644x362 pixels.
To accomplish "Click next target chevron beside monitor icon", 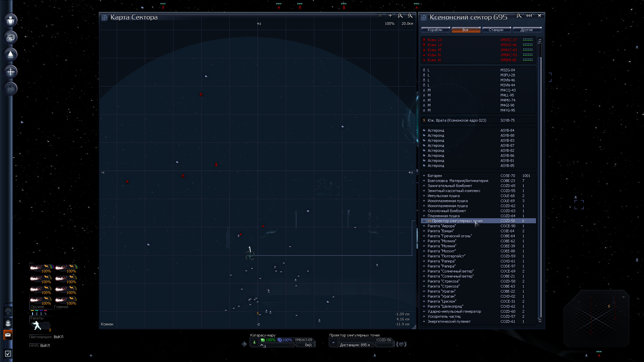I will click(406, 344).
